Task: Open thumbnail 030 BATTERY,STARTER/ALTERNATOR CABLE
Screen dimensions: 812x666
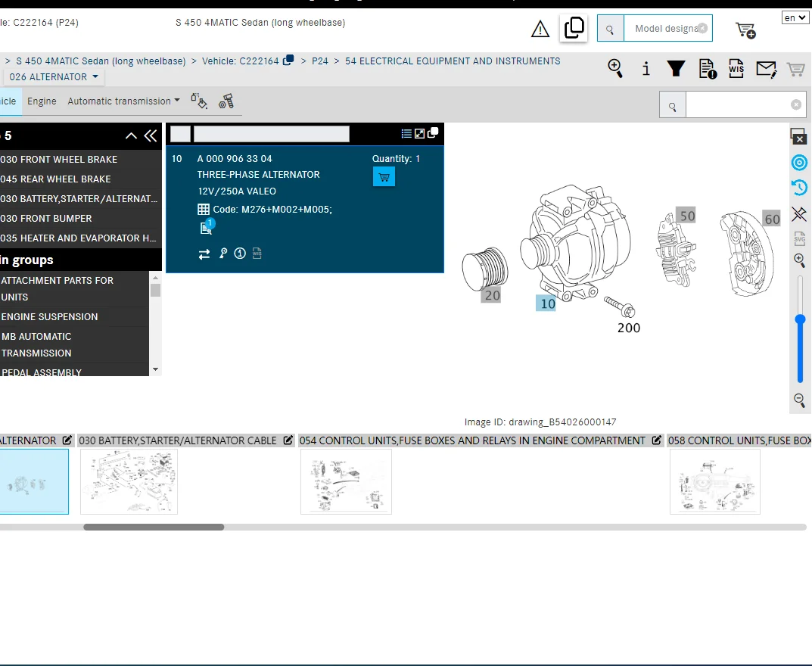Action: (129, 481)
